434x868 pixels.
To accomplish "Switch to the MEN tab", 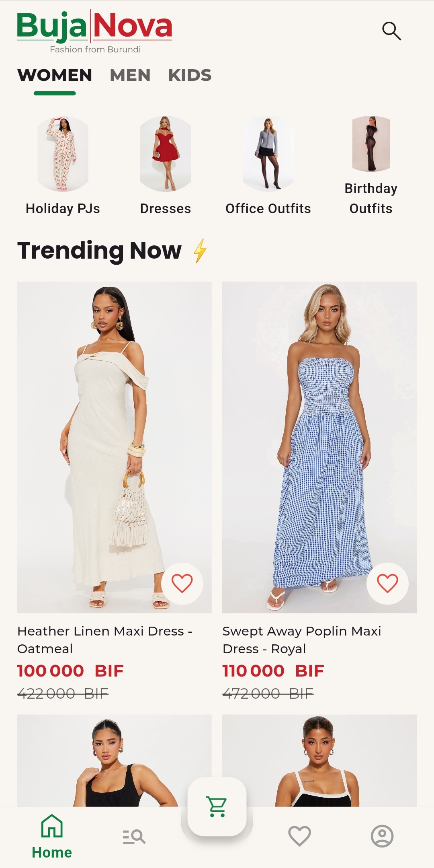I will [x=130, y=75].
